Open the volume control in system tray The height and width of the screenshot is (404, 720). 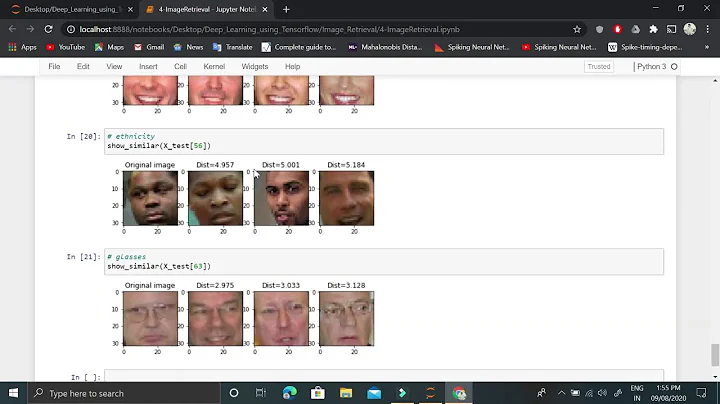[x=602, y=393]
